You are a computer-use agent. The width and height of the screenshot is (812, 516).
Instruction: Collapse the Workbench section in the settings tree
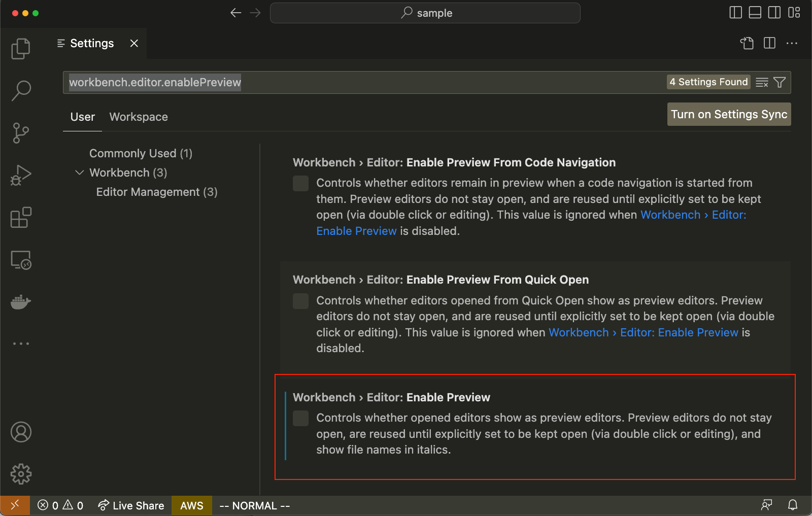(80, 173)
